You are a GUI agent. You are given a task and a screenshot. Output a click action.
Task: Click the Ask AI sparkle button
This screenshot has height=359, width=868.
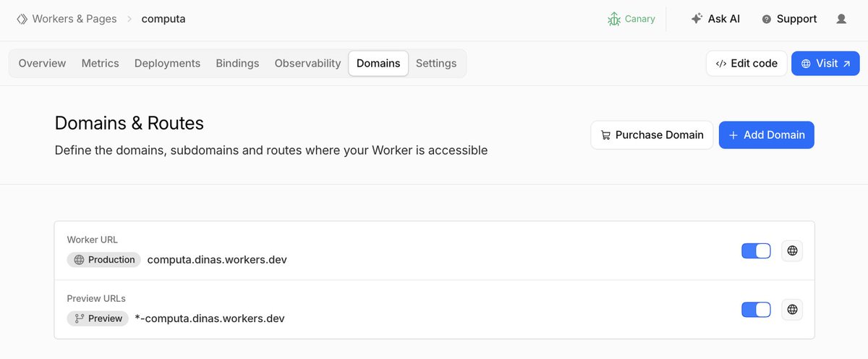click(715, 19)
